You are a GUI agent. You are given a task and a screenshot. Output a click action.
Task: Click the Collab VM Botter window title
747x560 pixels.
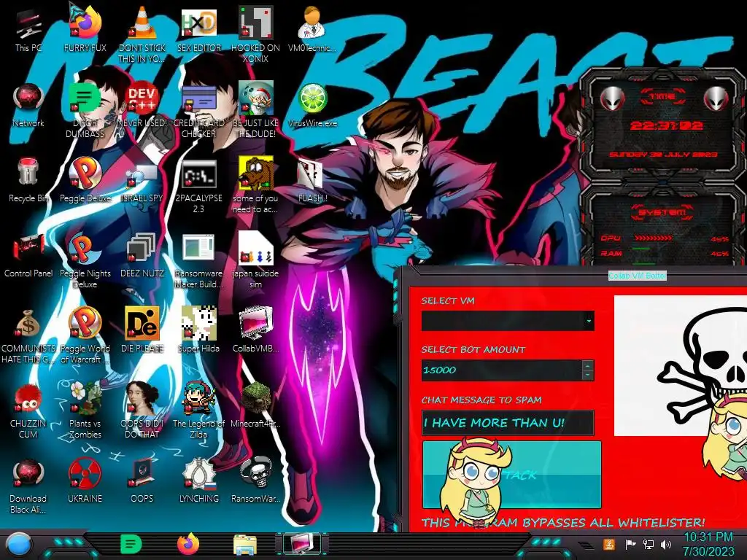(638, 275)
